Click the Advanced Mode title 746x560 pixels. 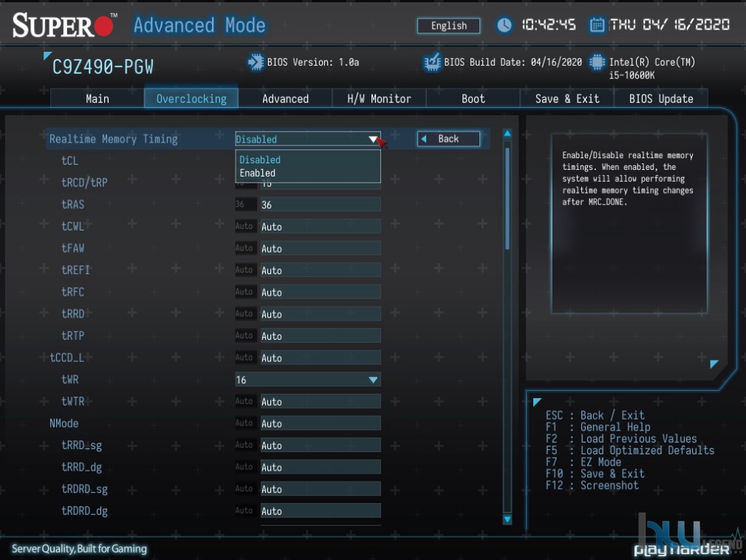[x=199, y=25]
